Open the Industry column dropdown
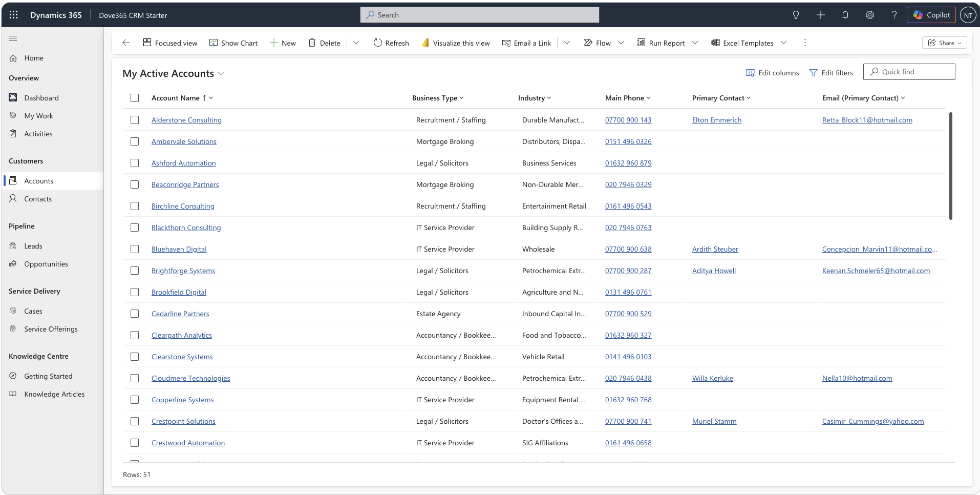The height and width of the screenshot is (495, 980). [x=549, y=98]
